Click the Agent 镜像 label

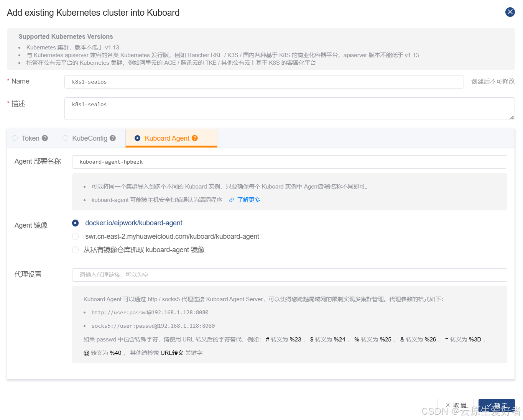pos(31,225)
